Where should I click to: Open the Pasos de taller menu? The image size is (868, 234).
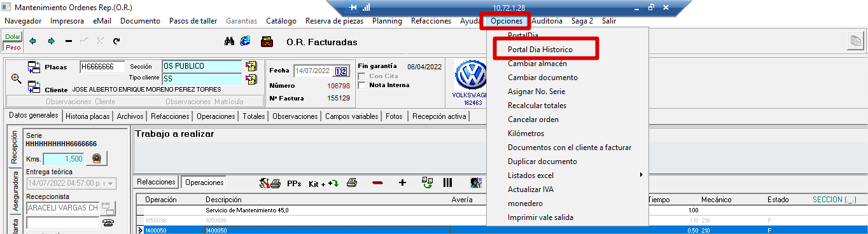[193, 21]
